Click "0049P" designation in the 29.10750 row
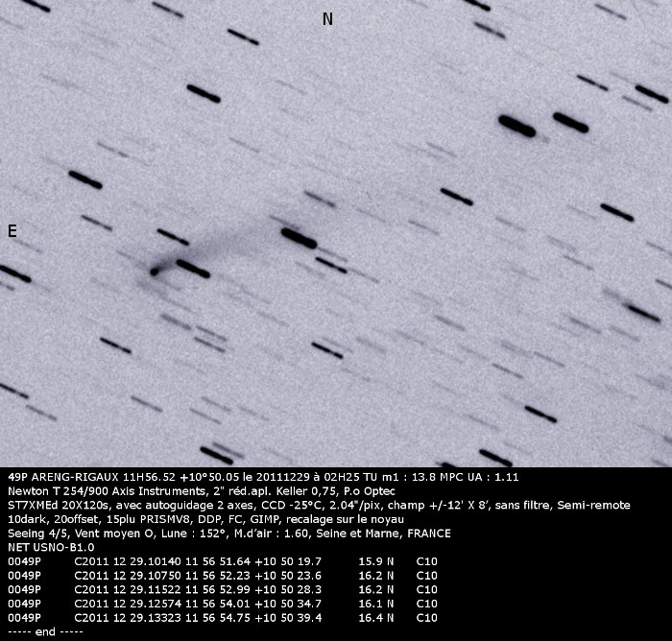The width and height of the screenshot is (672, 641). tap(24, 576)
